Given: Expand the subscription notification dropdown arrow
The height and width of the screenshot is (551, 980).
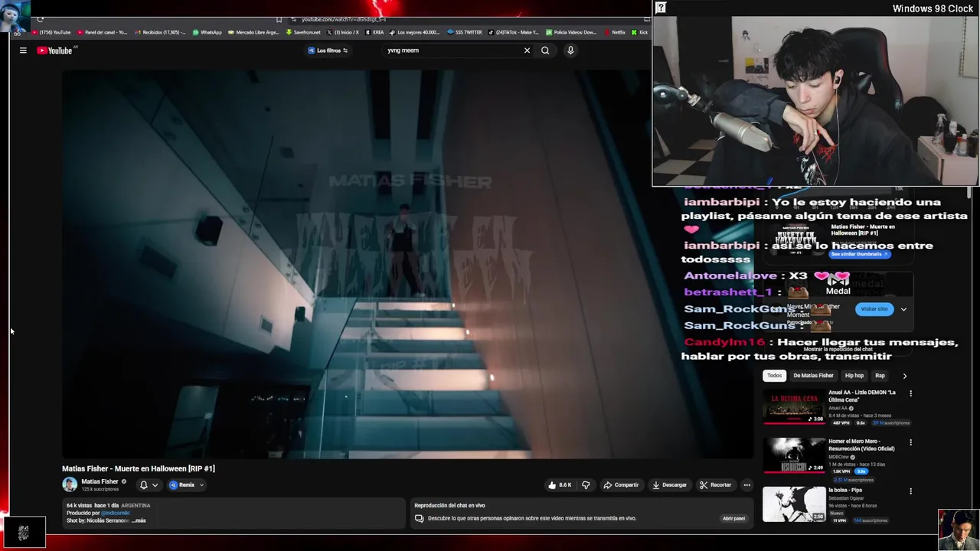Looking at the screenshot, I should (x=155, y=484).
